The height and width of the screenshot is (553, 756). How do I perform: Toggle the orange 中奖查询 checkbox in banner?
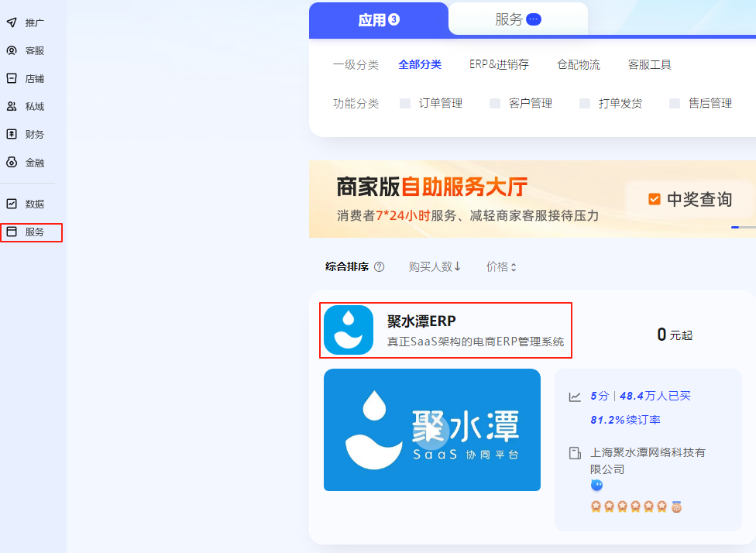pos(655,199)
